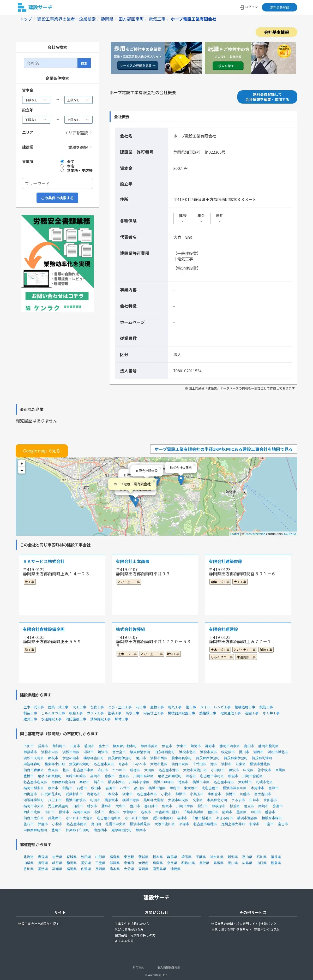Select the 本店 office radio button

62,166
